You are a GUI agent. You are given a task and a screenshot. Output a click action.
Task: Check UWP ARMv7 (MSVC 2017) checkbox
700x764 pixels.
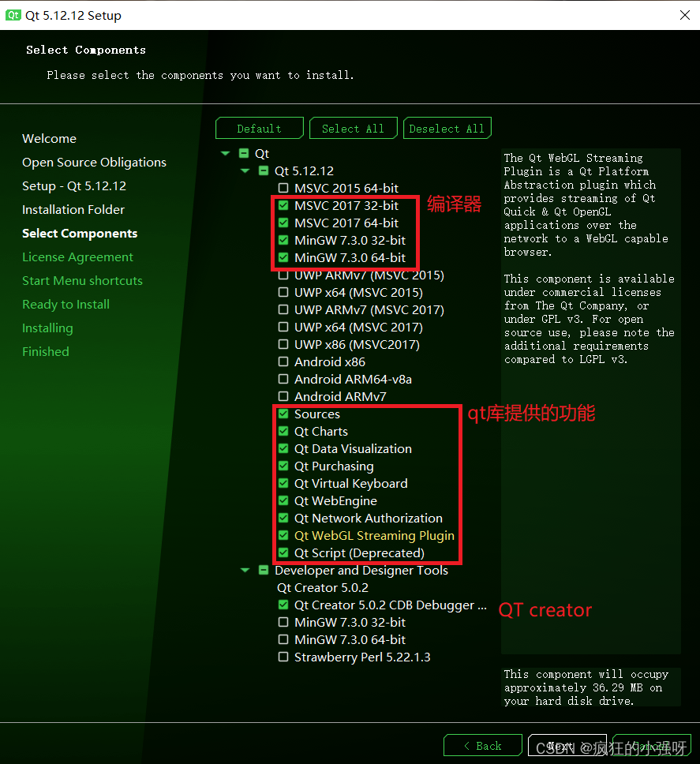click(283, 309)
